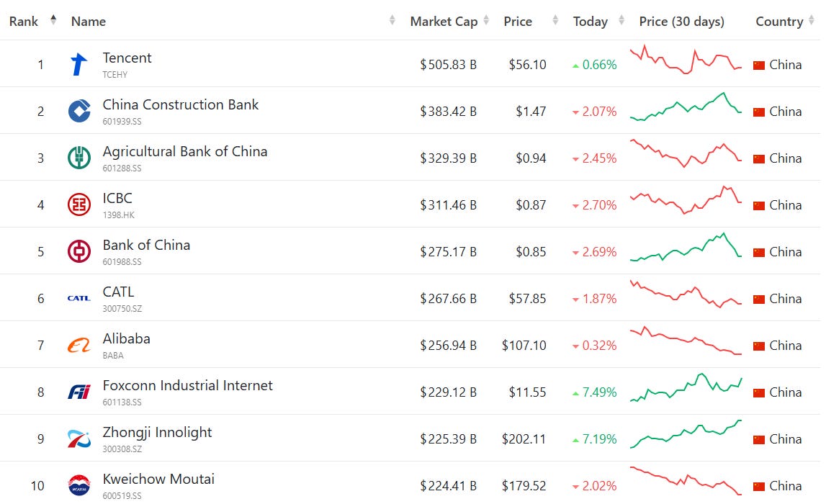Click the China Construction Bank logo
Image resolution: width=826 pixels, height=504 pixels.
click(79, 111)
